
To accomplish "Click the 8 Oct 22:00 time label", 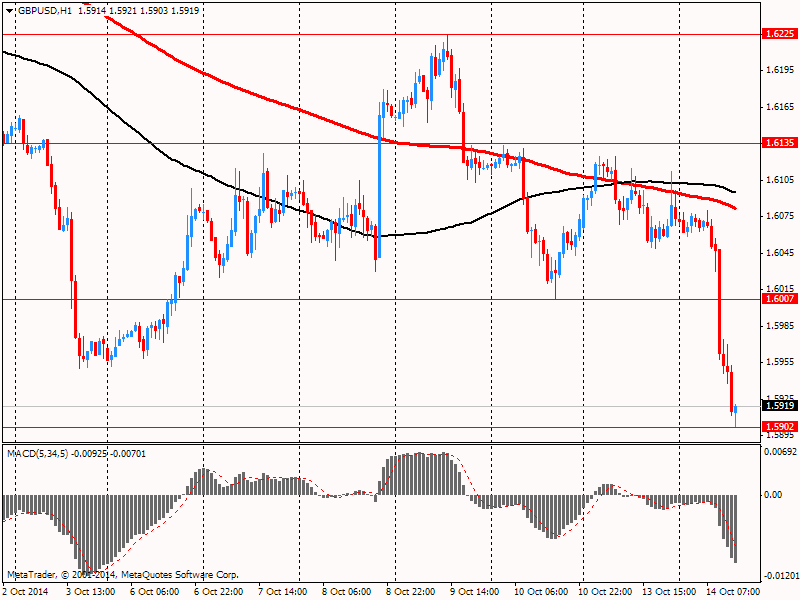I will point(412,591).
